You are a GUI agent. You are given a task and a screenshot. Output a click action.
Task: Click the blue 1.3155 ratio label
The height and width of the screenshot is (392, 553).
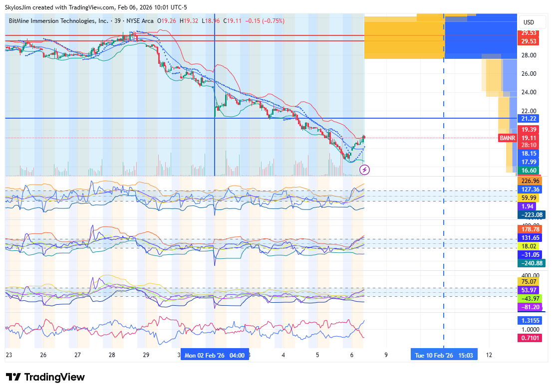pyautogui.click(x=530, y=321)
